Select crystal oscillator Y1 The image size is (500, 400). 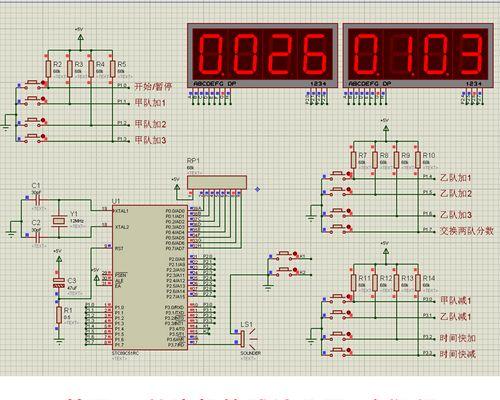point(59,220)
